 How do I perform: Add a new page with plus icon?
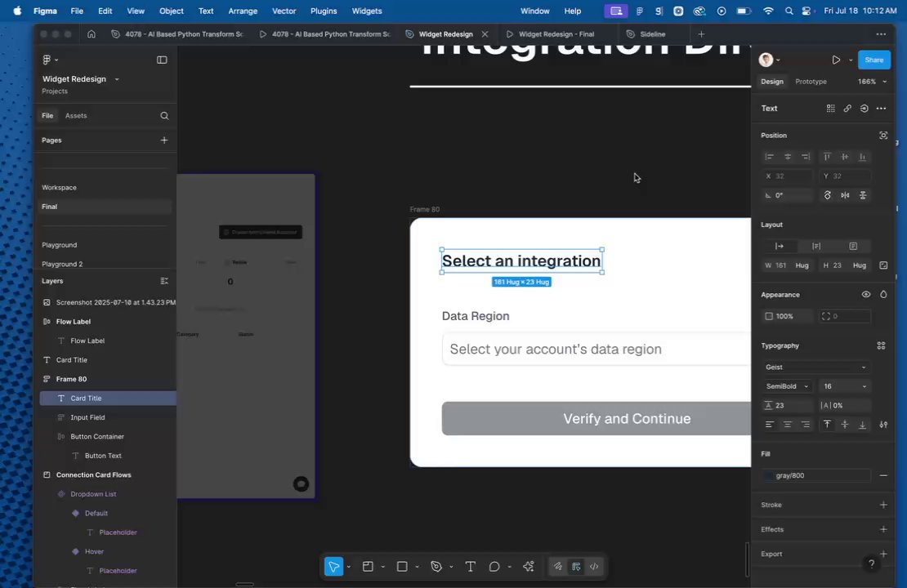pyautogui.click(x=164, y=140)
